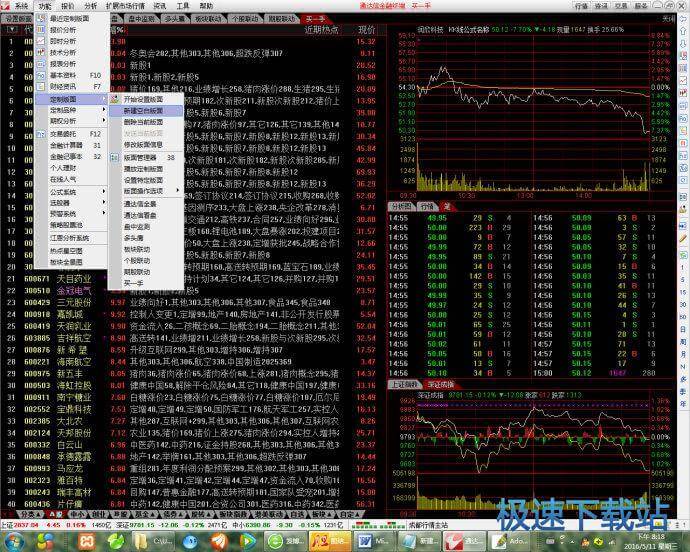Click the up-arrow icon in right toolbar
Viewport: 690px width, 552px height.
pos(683,31)
